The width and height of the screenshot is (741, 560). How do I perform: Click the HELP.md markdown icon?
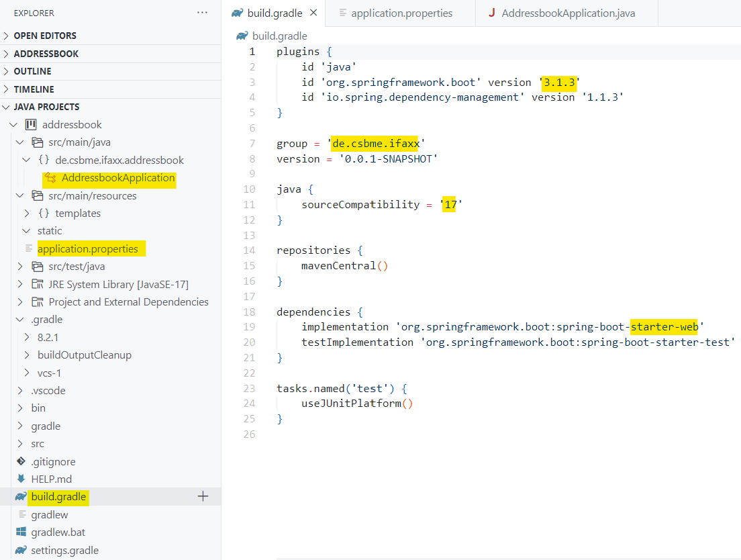pyautogui.click(x=21, y=479)
